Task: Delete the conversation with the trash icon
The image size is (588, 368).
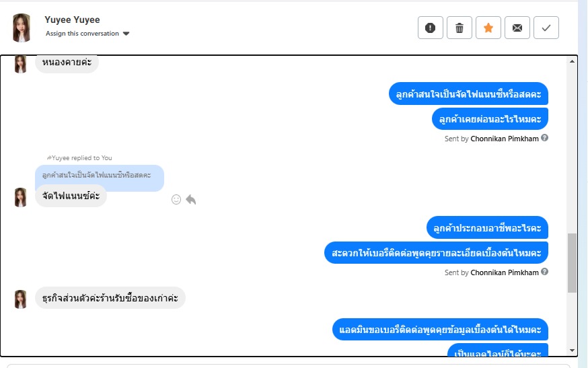Action: coord(460,28)
